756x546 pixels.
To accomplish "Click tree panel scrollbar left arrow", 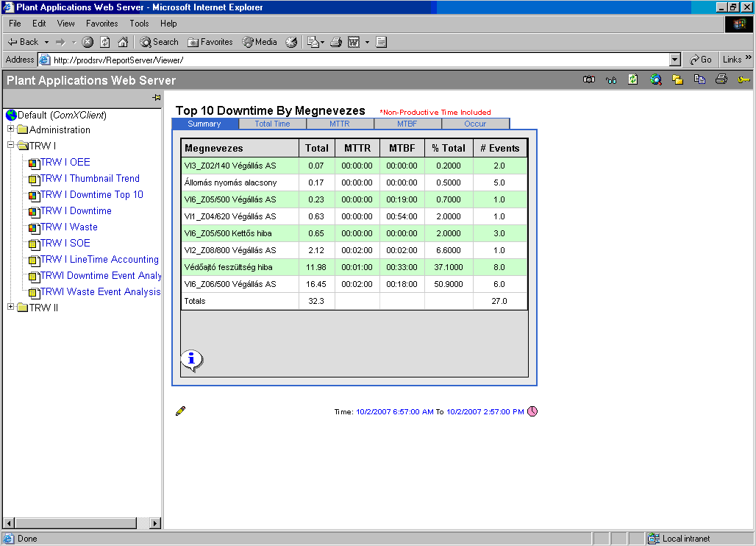I will (x=9, y=523).
